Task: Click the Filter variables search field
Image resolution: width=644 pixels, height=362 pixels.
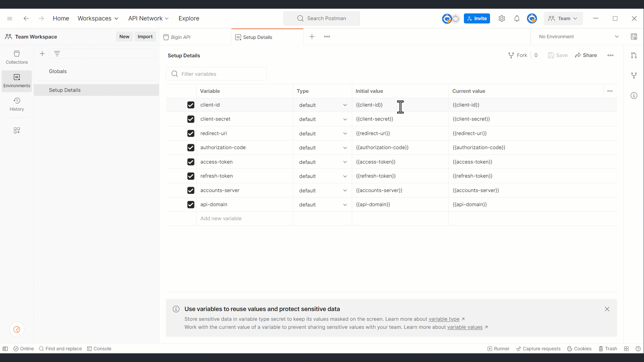Action: (x=216, y=74)
